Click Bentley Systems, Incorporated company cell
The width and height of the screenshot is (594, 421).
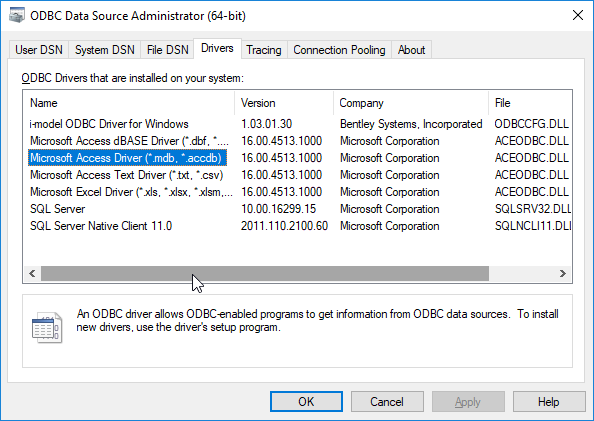point(411,124)
